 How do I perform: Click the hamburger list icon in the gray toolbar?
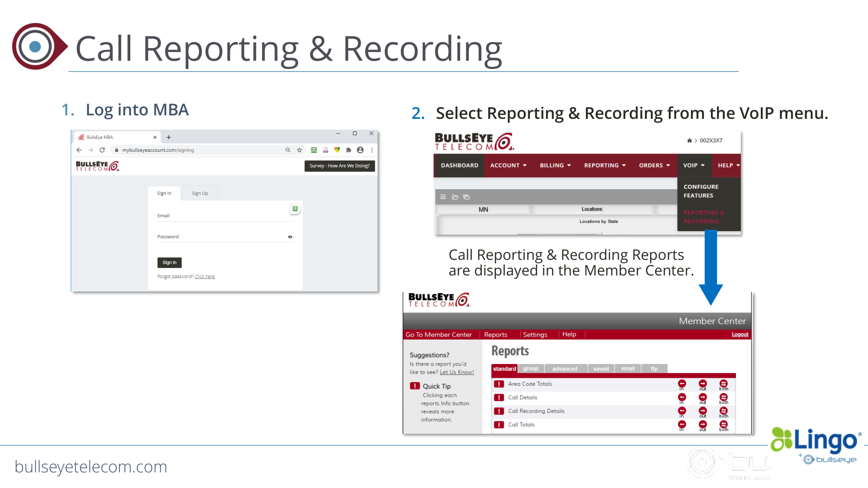[443, 197]
